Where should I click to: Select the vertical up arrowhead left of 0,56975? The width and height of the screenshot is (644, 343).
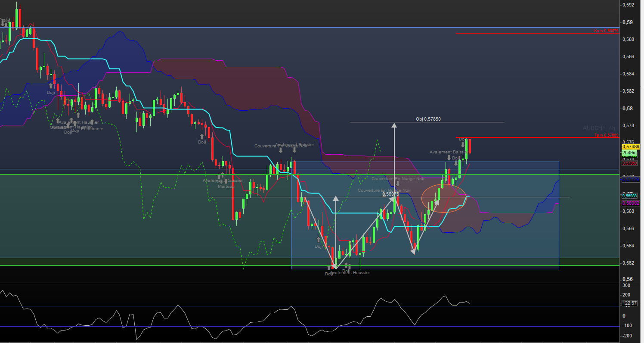click(335, 199)
